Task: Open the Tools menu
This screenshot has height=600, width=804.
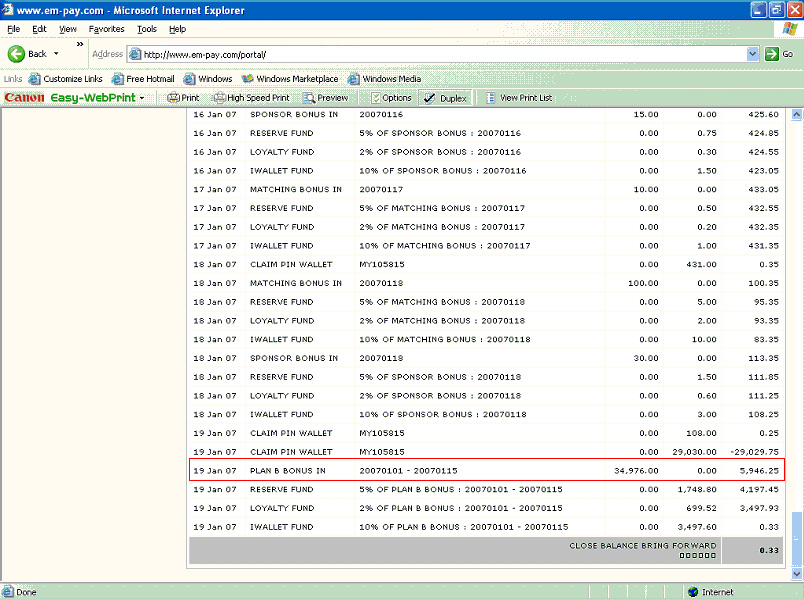Action: [147, 29]
